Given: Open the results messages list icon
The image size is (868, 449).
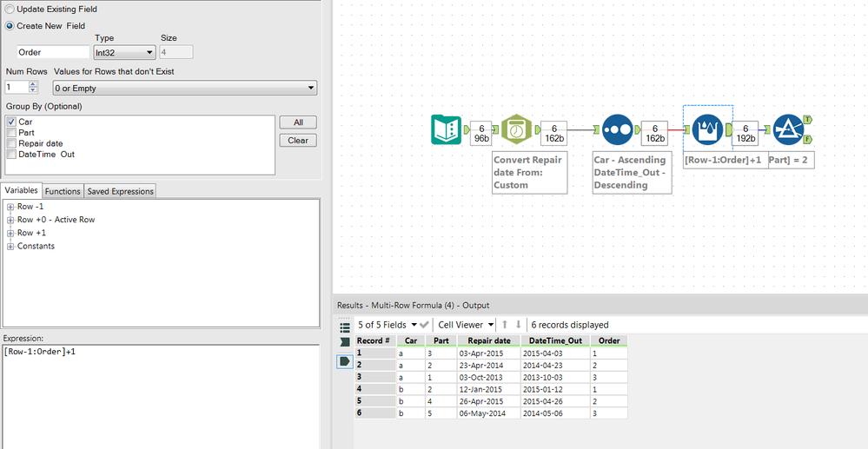Looking at the screenshot, I should tap(344, 327).
